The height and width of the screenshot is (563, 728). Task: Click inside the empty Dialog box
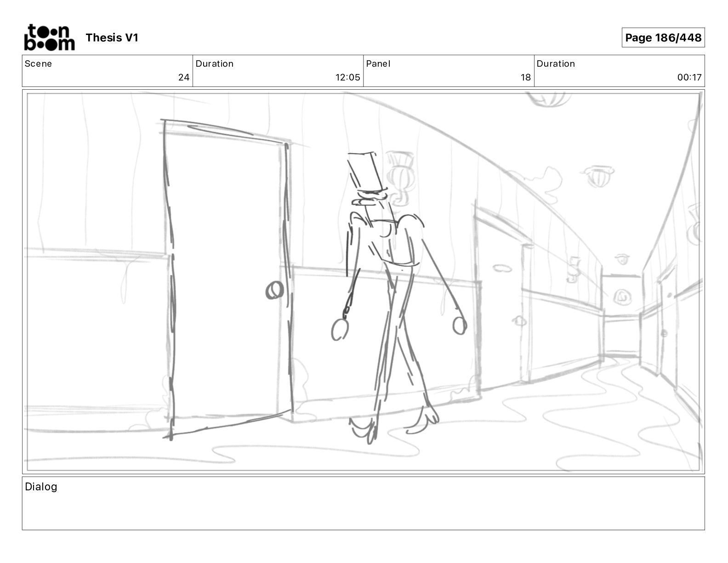[363, 503]
